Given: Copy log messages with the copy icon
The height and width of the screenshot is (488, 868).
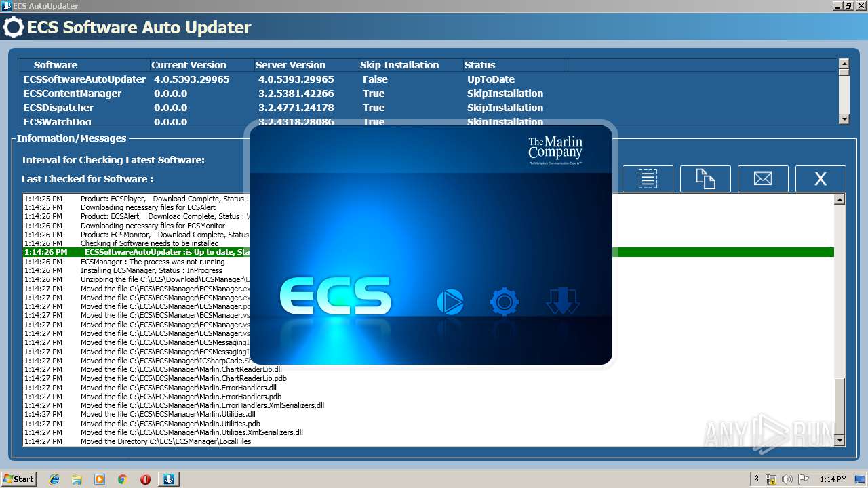Looking at the screenshot, I should (705, 179).
